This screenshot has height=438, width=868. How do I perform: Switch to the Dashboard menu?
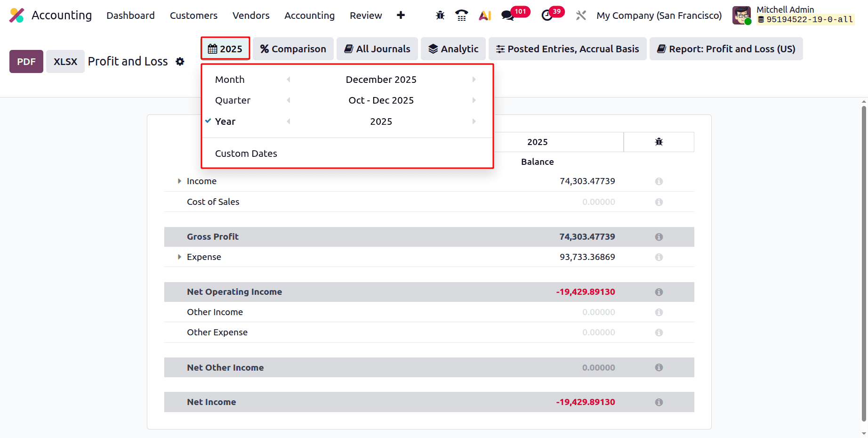click(130, 15)
